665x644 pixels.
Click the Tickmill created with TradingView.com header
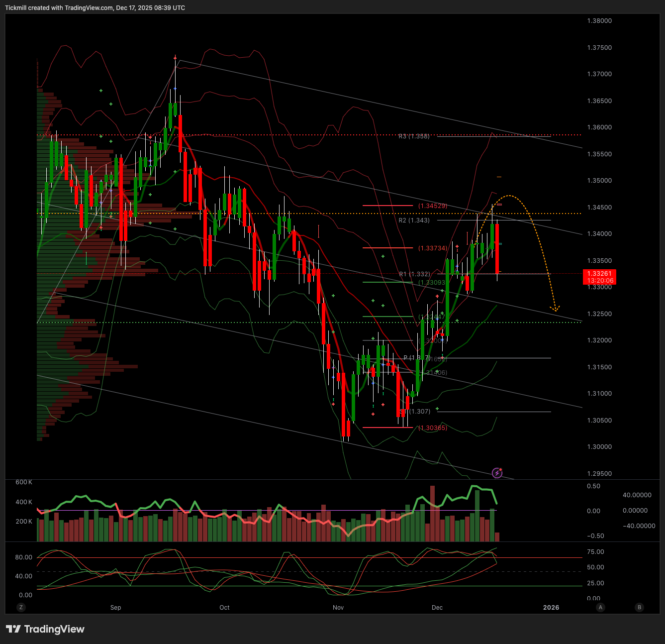(95, 8)
